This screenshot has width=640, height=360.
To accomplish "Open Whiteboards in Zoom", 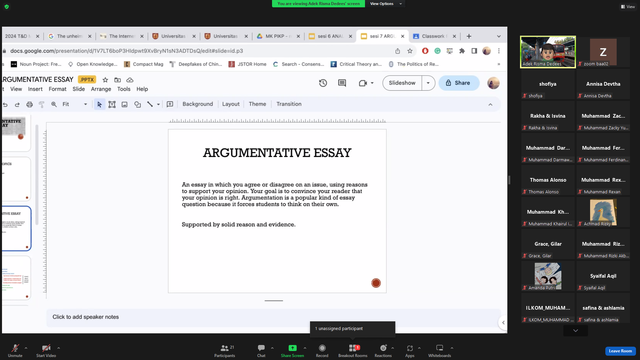I will (440, 350).
